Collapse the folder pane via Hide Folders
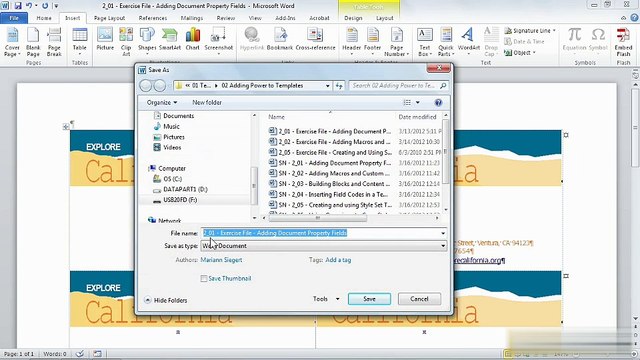Image resolution: width=640 pixels, height=360 pixels. click(166, 300)
